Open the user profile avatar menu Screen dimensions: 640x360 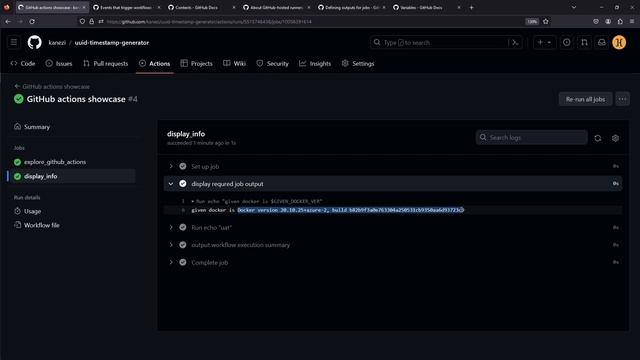[x=619, y=42]
